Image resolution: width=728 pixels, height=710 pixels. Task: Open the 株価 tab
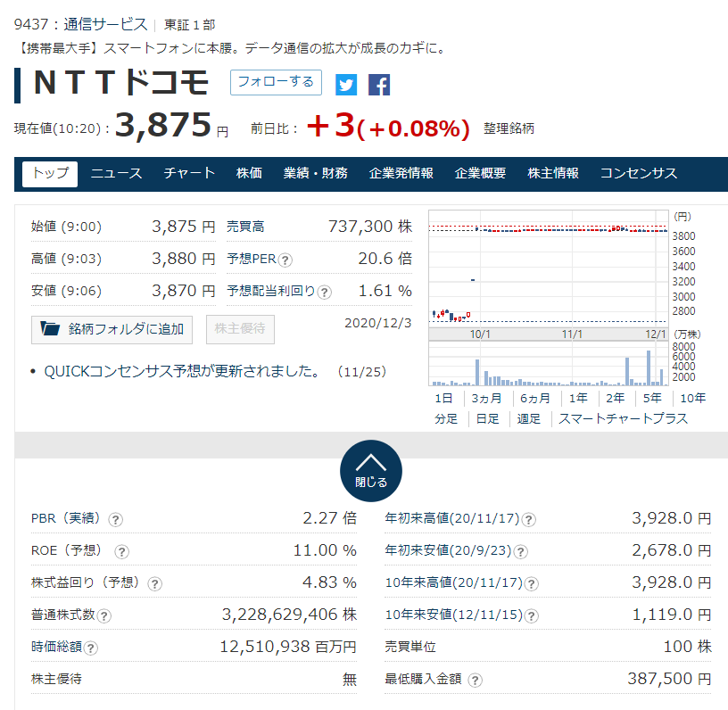point(249,174)
